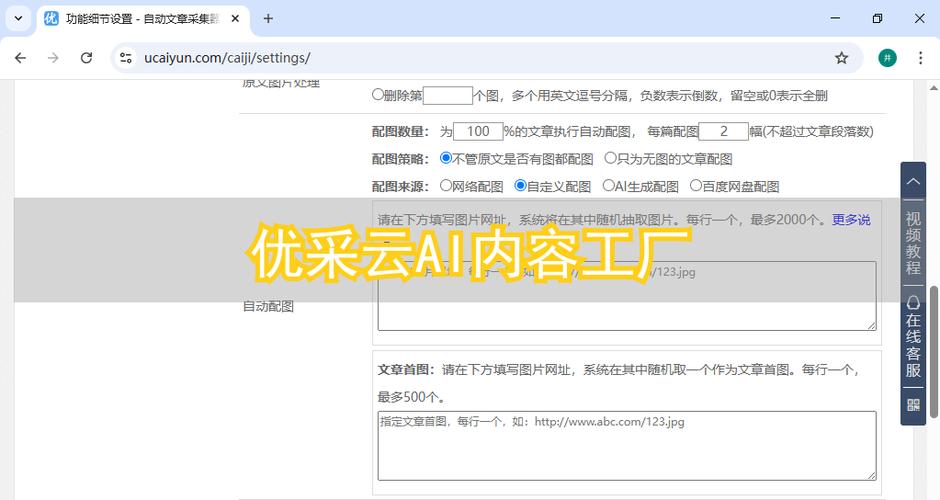Click the scrollbar up arrow

point(934,88)
